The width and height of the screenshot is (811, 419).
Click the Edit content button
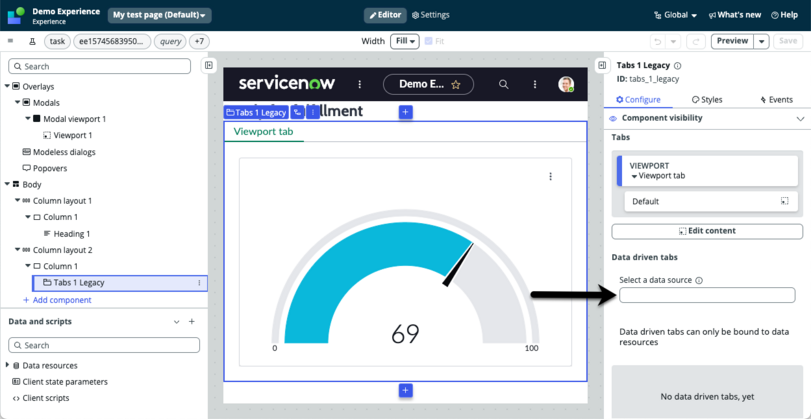[x=707, y=231]
